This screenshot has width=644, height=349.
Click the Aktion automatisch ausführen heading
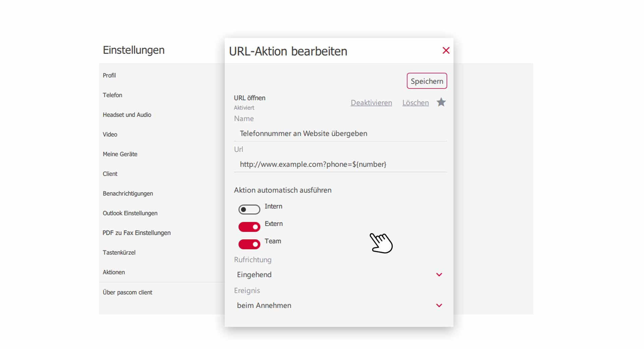pyautogui.click(x=283, y=190)
